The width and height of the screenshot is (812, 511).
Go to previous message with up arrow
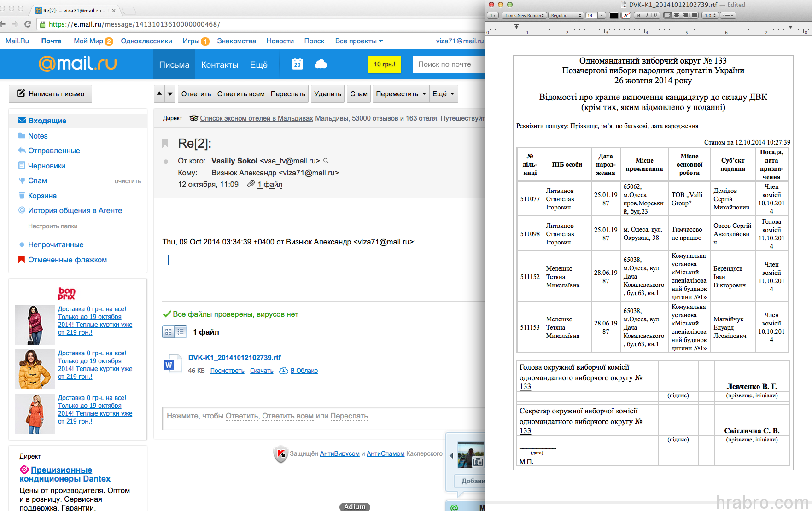tap(159, 94)
